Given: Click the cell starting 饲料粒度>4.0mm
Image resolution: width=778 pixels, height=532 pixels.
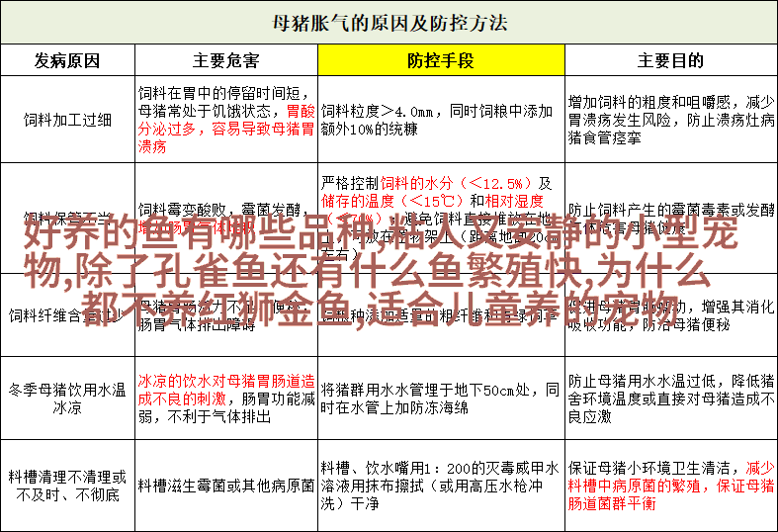Looking at the screenshot, I should pos(441,120).
